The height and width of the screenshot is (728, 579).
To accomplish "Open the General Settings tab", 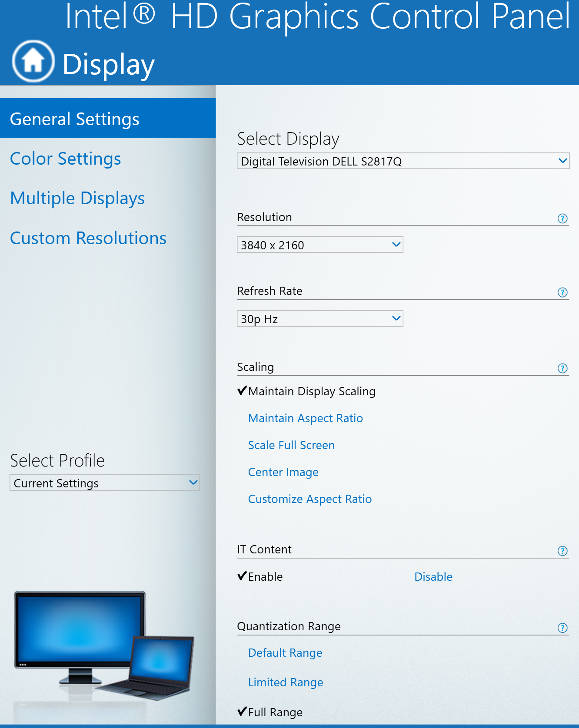I will (108, 118).
